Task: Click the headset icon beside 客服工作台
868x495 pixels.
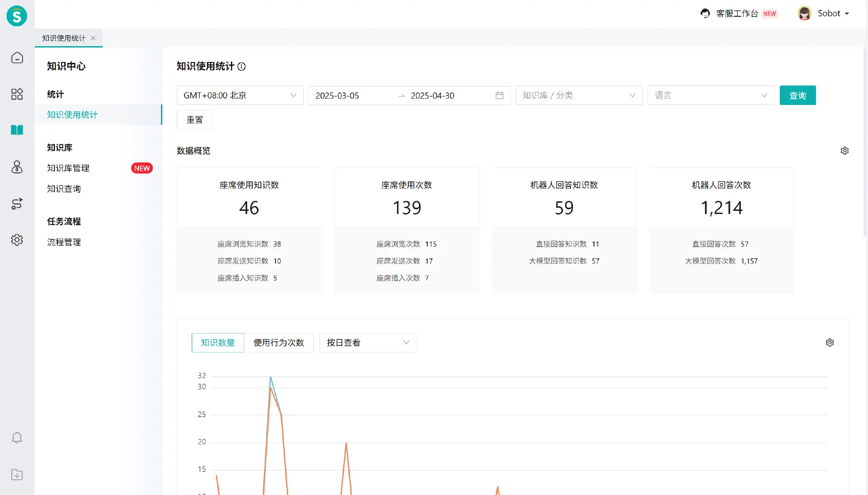Action: point(705,14)
